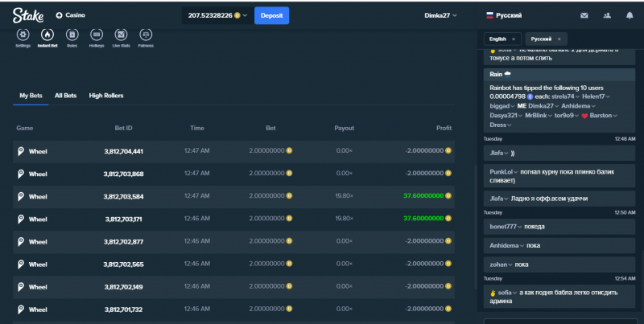Viewport: 644px width, 324px height.
Task: Open the Dimka27 account dropdown
Action: coord(440,15)
